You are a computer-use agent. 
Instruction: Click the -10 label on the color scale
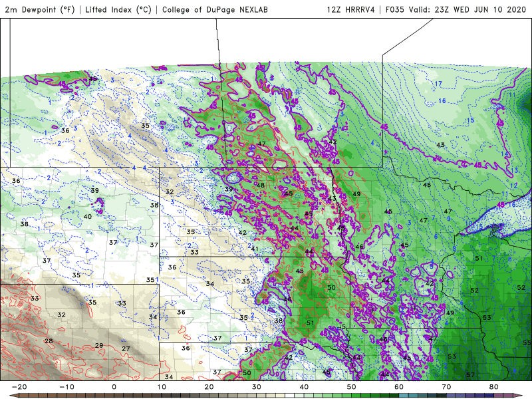click(x=66, y=387)
